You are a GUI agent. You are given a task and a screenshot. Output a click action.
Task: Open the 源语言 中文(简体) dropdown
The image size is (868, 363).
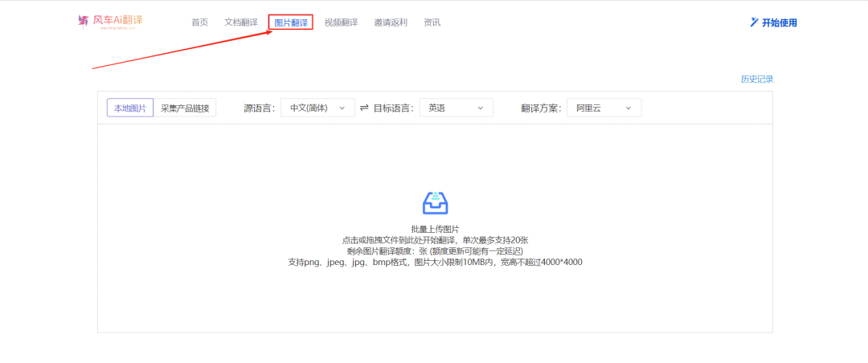click(317, 108)
